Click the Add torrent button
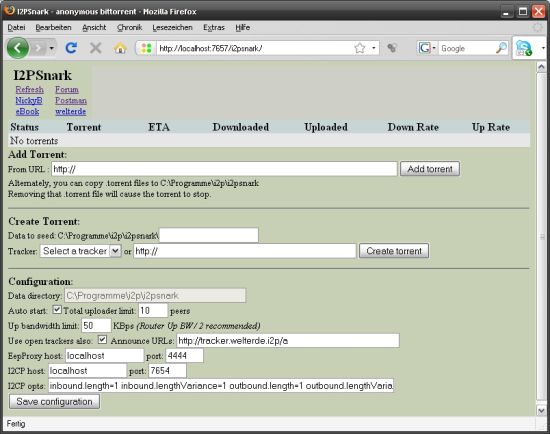Screen dimensions: 550x434 coord(430,169)
